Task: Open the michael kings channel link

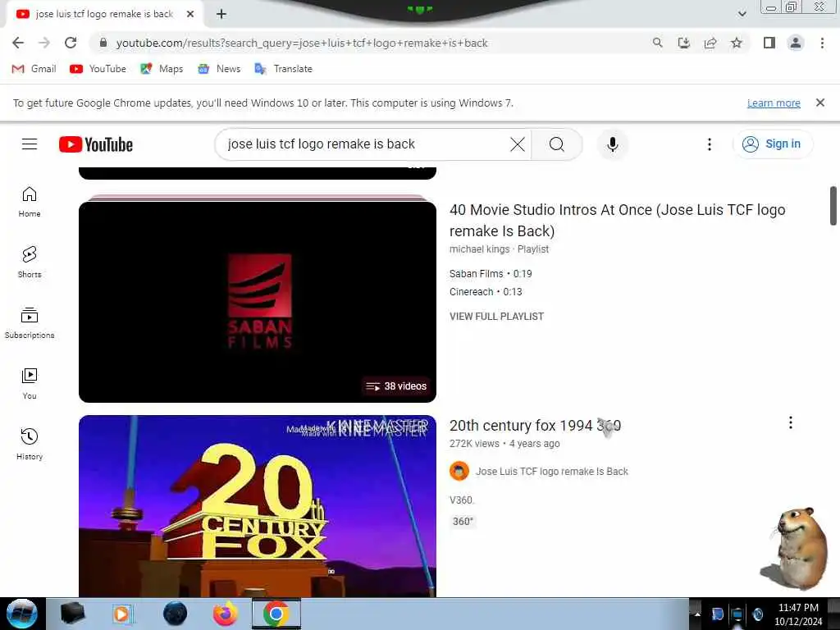Action: tap(479, 249)
